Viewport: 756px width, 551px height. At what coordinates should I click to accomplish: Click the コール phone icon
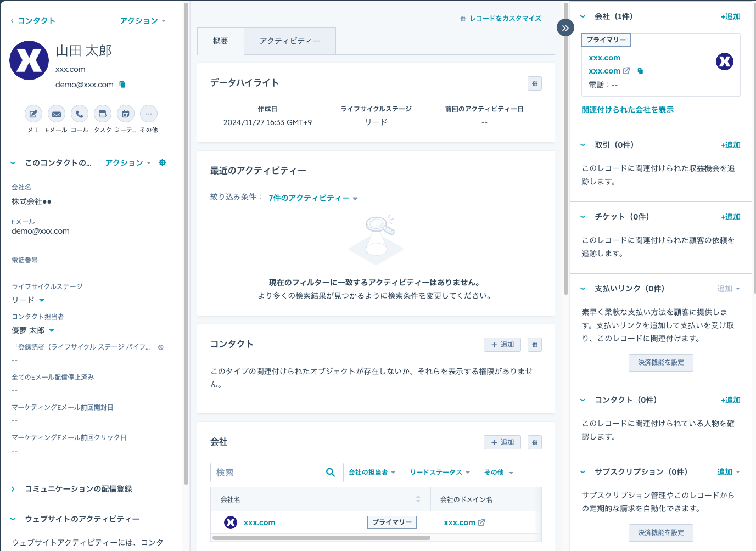(x=80, y=114)
